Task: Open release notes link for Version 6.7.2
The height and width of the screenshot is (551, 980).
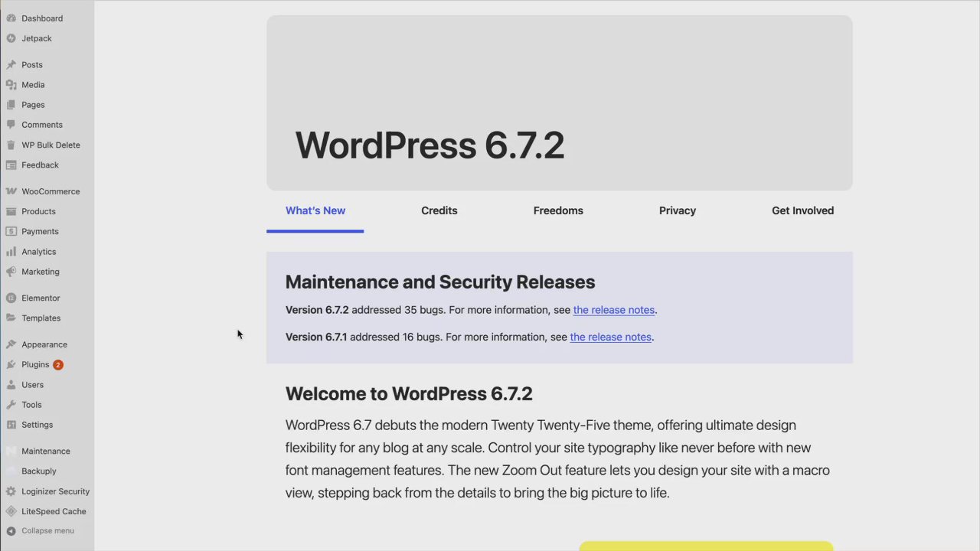Action: (x=614, y=310)
